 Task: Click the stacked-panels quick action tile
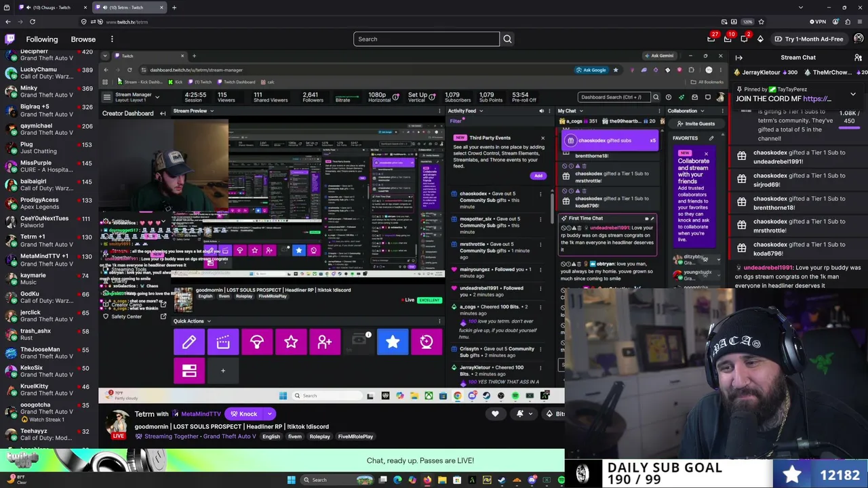pos(189,371)
